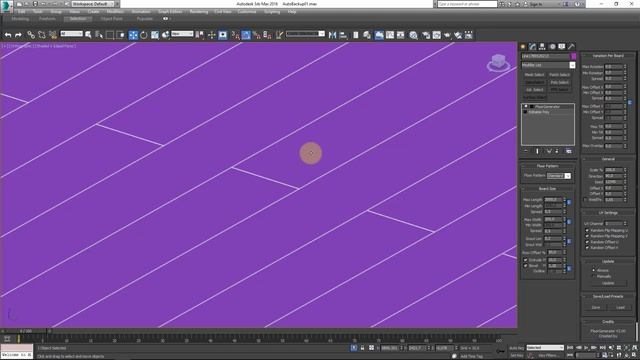Click the Mesh Select modifier button
This screenshot has width=640, height=360.
point(534,75)
